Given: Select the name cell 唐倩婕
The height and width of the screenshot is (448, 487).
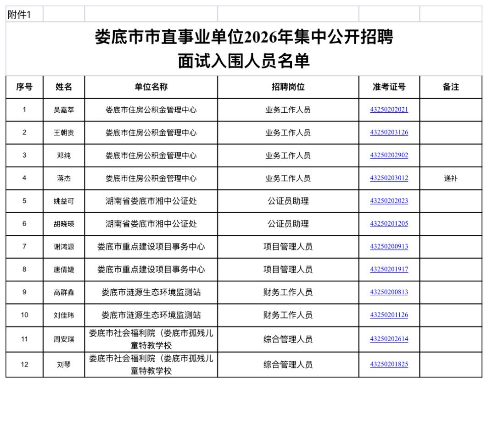Looking at the screenshot, I should [64, 270].
